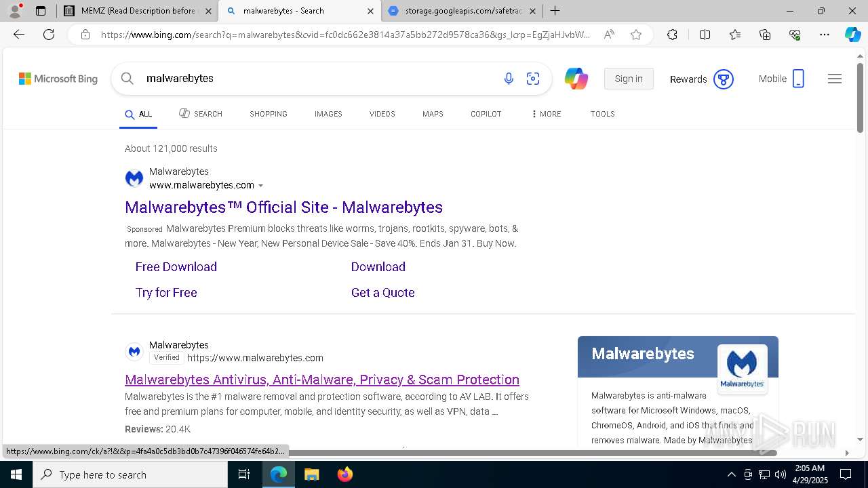Select the MAPS tab

[433, 114]
